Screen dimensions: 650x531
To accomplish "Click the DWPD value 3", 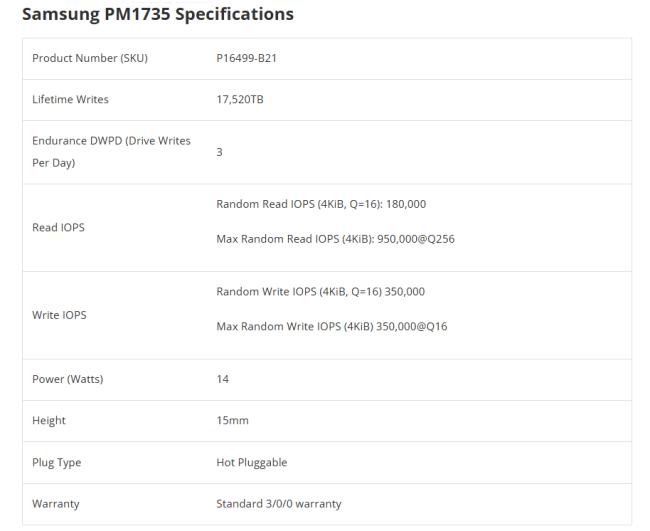I will (219, 152).
